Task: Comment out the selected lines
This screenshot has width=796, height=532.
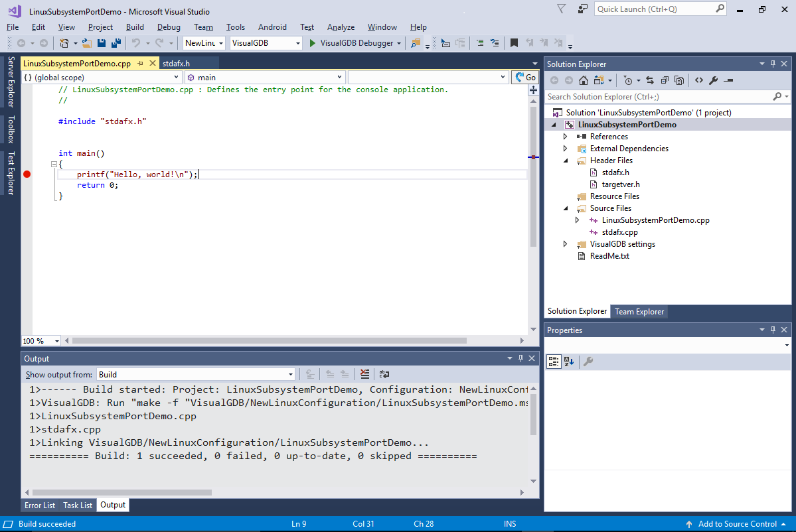Action: [x=480, y=43]
